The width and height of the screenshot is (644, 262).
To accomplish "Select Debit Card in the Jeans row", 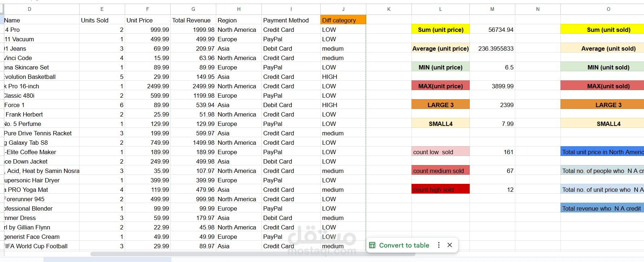I will point(291,48).
